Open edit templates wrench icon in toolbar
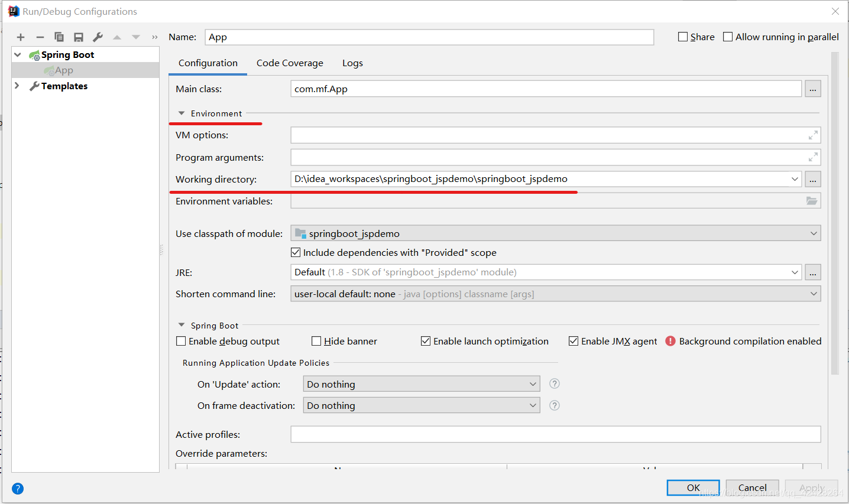849x504 pixels. tap(98, 37)
